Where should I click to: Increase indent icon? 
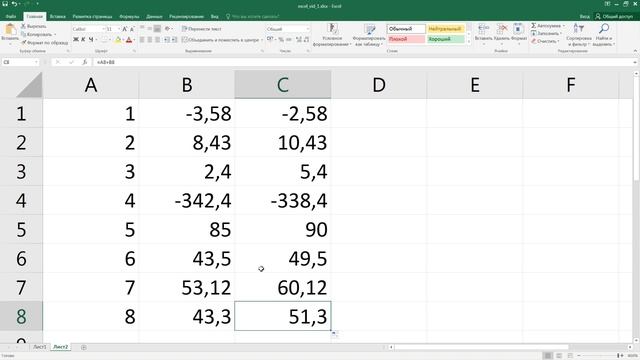tap(174, 40)
